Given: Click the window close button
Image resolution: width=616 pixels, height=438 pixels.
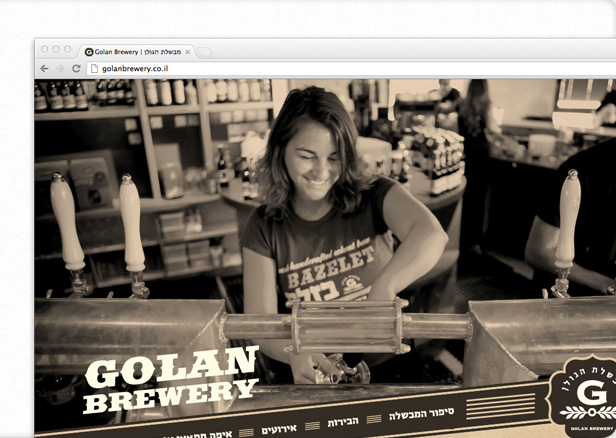Looking at the screenshot, I should click(44, 49).
